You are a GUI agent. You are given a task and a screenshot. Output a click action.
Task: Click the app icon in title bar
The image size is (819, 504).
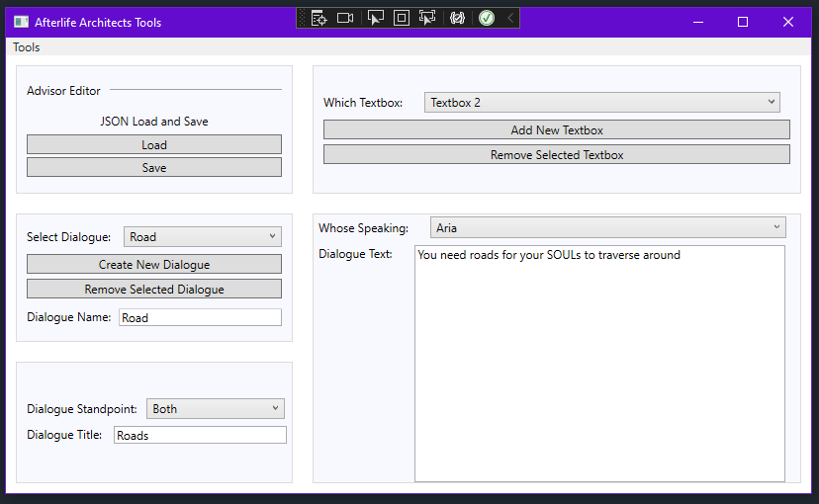pos(21,22)
